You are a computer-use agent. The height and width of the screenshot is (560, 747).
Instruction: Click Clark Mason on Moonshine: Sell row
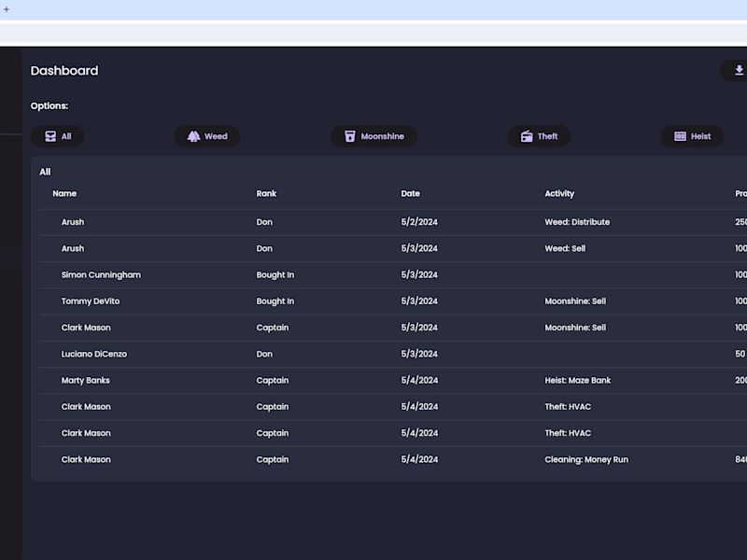[86, 328]
